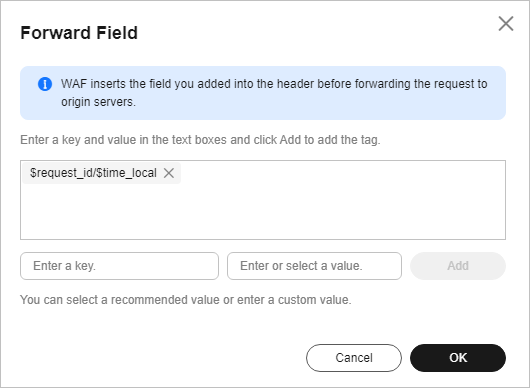The width and height of the screenshot is (530, 388).
Task: Click the disabled Add tag button
Action: (458, 266)
